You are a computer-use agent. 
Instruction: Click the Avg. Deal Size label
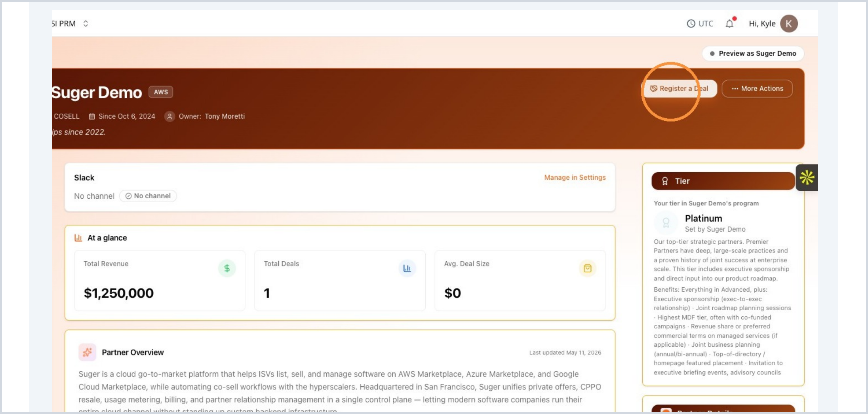(466, 264)
